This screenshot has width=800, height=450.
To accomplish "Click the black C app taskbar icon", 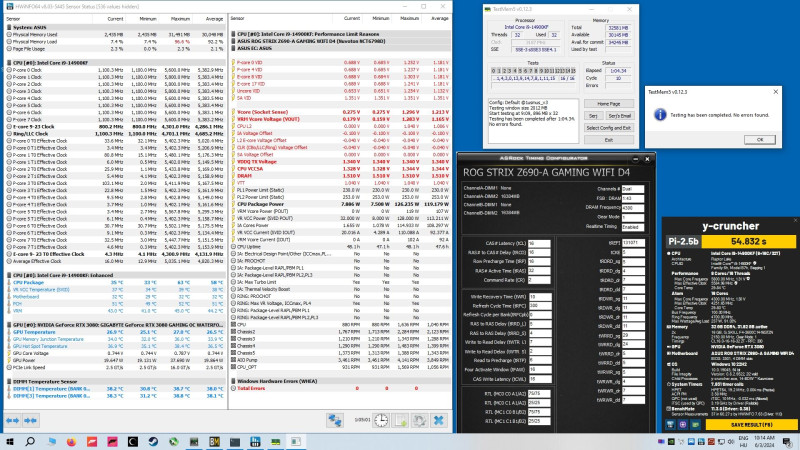I will tap(133, 441).
